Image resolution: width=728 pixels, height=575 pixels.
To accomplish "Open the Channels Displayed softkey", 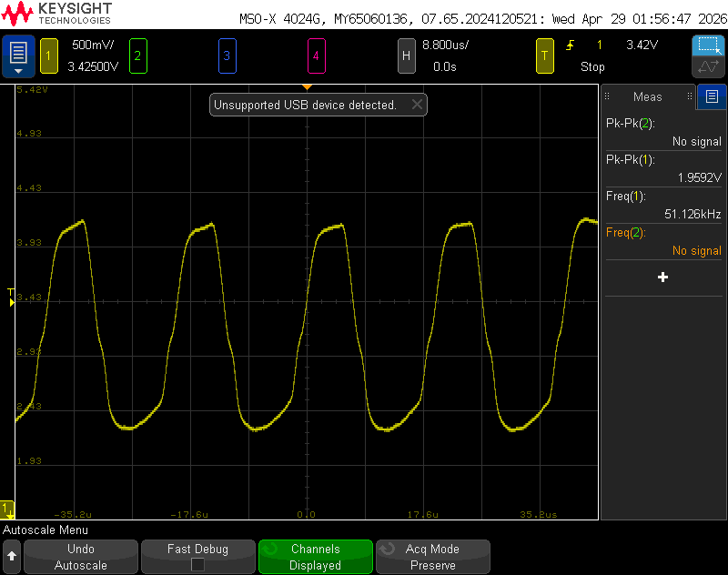I will click(x=315, y=557).
